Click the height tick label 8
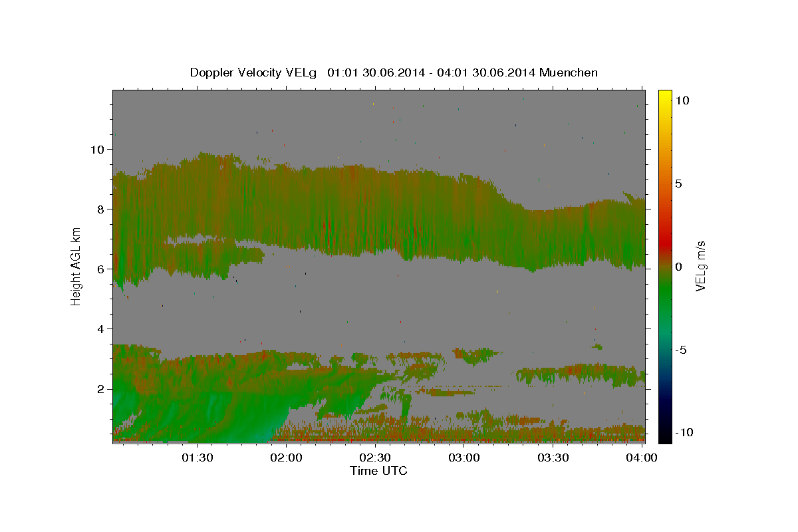Screen dimensions: 798x532 (x=101, y=209)
